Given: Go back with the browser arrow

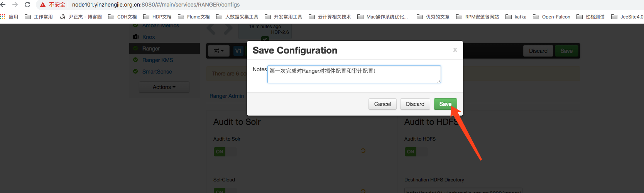Looking at the screenshot, I should point(3,5).
